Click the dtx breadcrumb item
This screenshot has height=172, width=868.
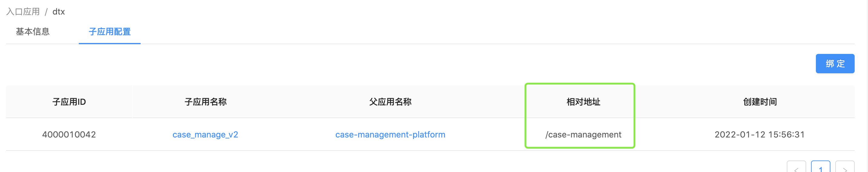click(x=58, y=12)
